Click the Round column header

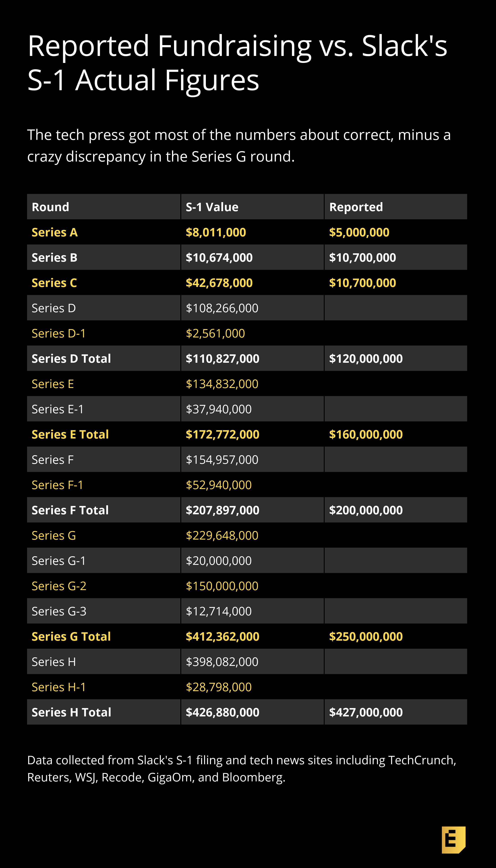point(51,207)
